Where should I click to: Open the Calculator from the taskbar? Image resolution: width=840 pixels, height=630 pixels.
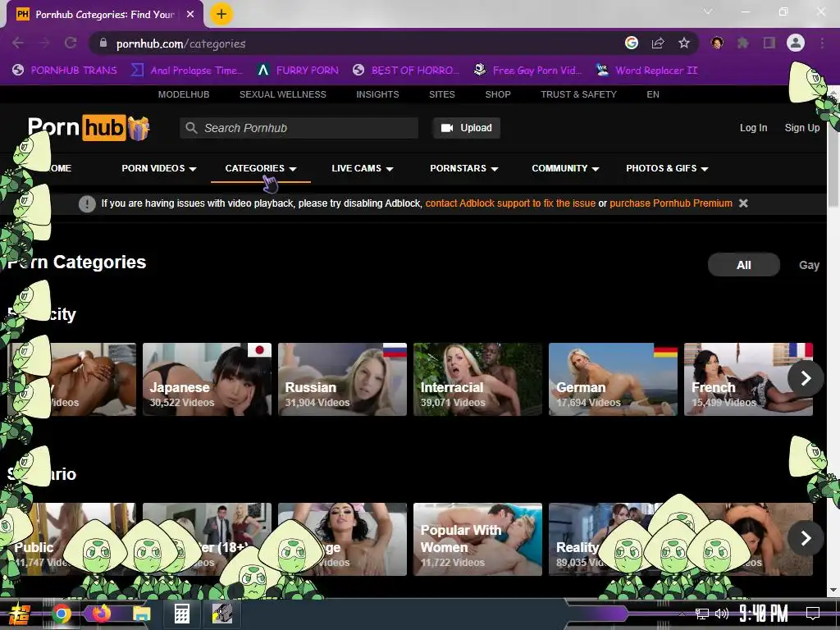point(181,614)
